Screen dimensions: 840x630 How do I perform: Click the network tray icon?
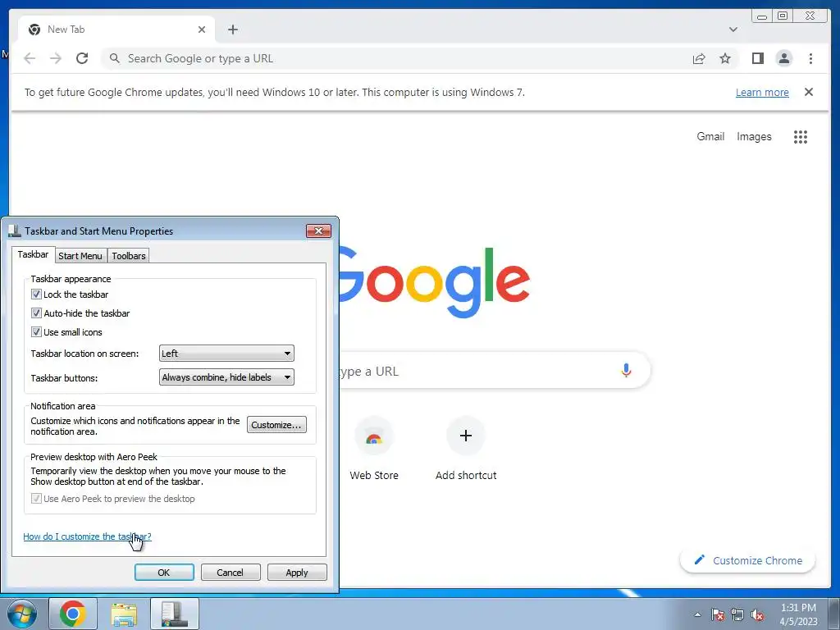click(x=737, y=614)
